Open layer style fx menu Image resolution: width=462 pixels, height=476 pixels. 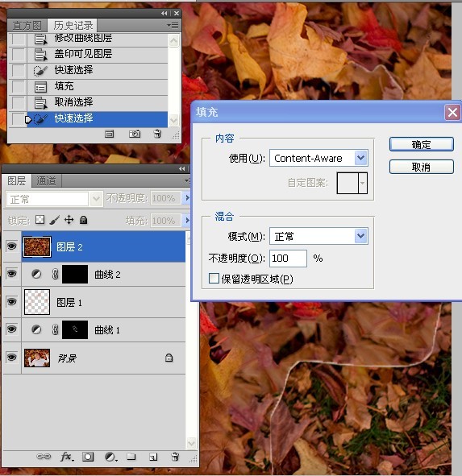tap(67, 457)
